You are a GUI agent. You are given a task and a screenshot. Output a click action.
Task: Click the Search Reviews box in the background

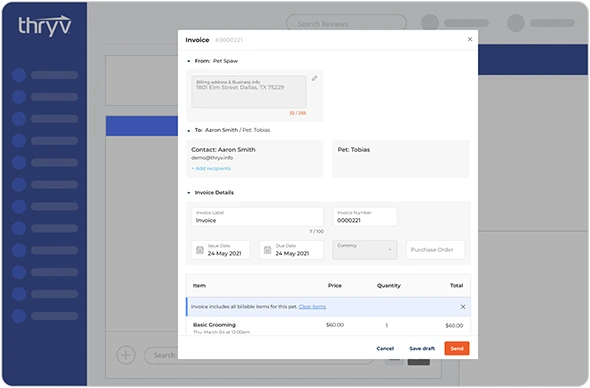click(x=346, y=24)
